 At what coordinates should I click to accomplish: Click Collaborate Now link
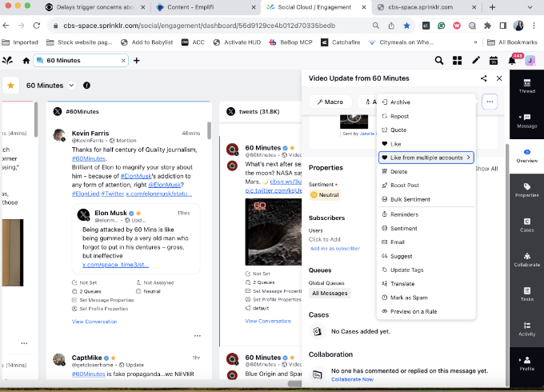coord(352,379)
